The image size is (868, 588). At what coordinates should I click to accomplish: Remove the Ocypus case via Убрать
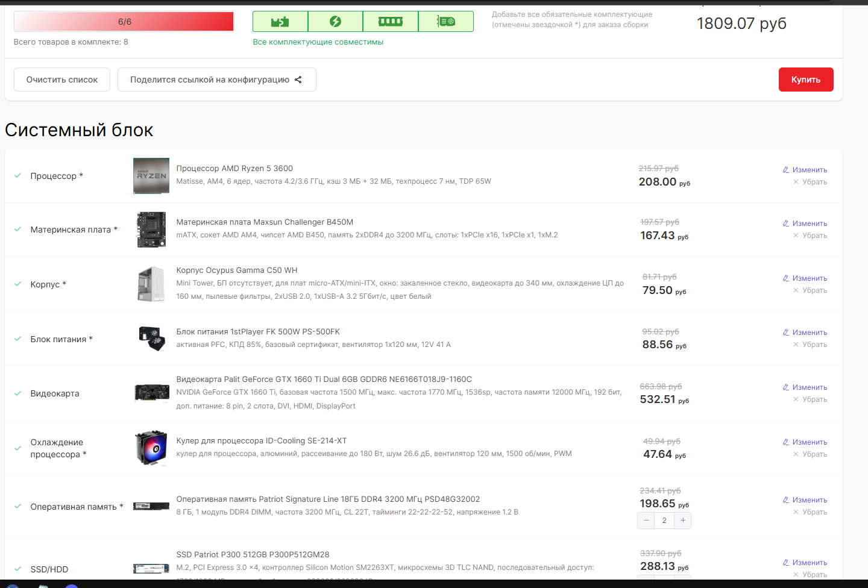tap(810, 290)
